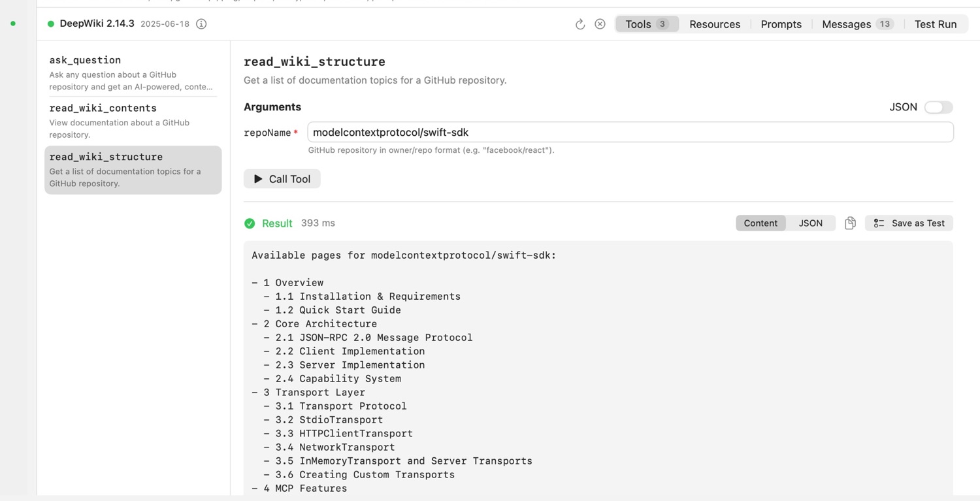This screenshot has height=501, width=980.
Task: Click the read_wiki_structure heading in main panel
Action: click(314, 61)
